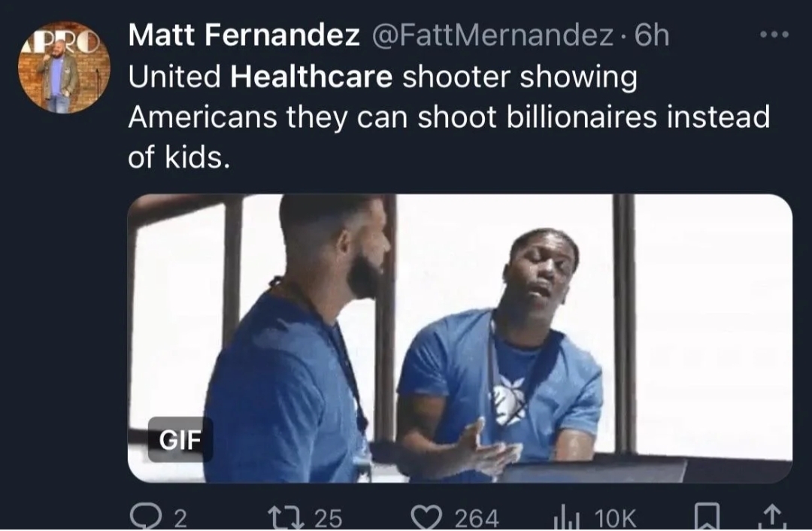This screenshot has height=531, width=812.
Task: Bookmark this tweet
Action: tap(707, 517)
